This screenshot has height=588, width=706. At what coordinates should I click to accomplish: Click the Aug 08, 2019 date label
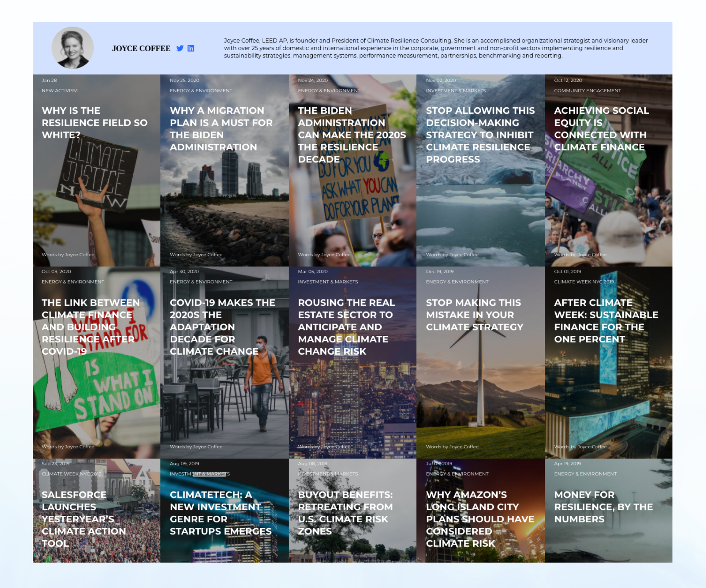(x=313, y=464)
